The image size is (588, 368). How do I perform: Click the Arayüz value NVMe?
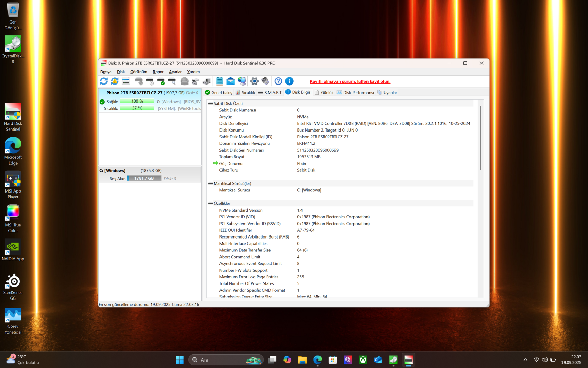click(x=303, y=117)
